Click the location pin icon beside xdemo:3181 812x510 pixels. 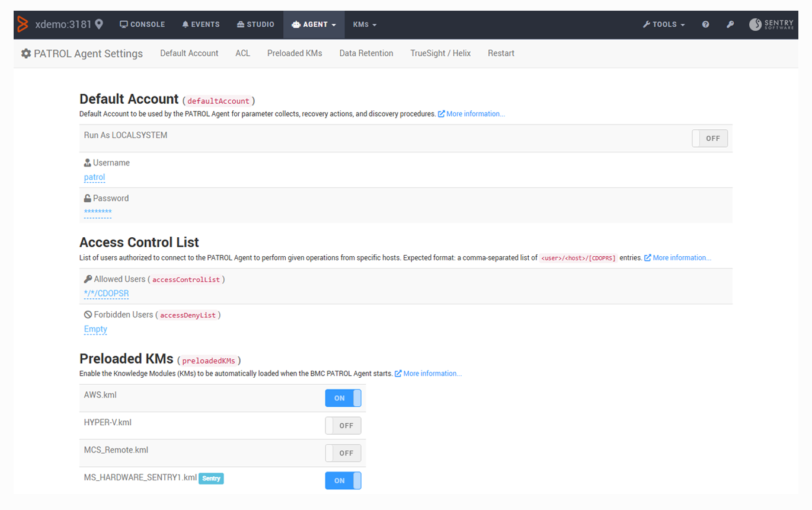tap(99, 24)
